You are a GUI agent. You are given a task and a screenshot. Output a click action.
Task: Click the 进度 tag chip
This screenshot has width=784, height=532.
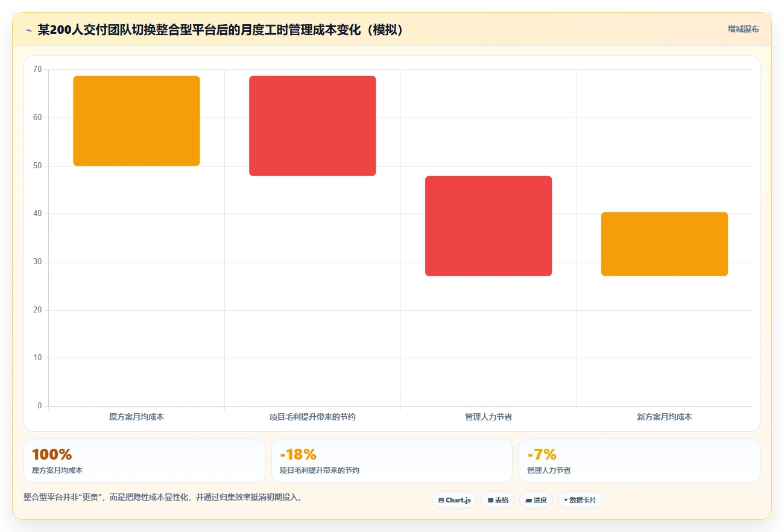coord(536,500)
